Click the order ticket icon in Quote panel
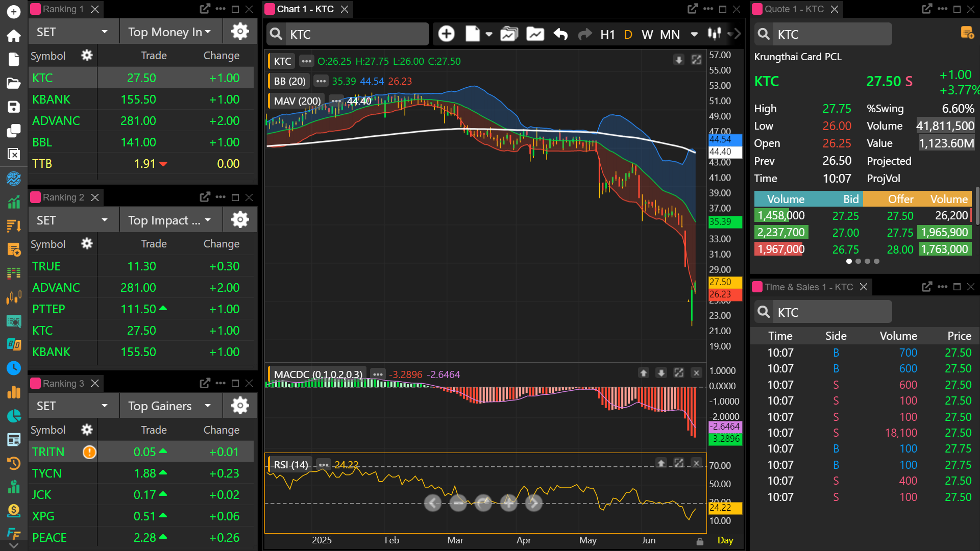Image resolution: width=980 pixels, height=551 pixels. click(967, 33)
